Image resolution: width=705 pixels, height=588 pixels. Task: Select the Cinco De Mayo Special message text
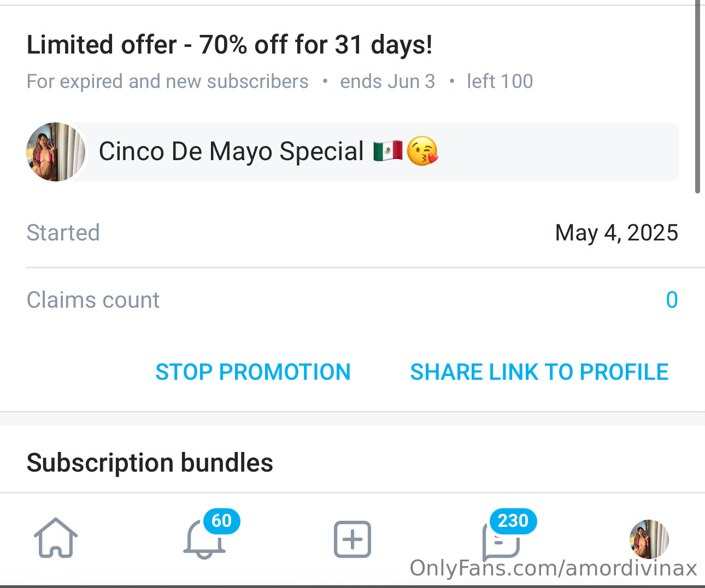231,151
